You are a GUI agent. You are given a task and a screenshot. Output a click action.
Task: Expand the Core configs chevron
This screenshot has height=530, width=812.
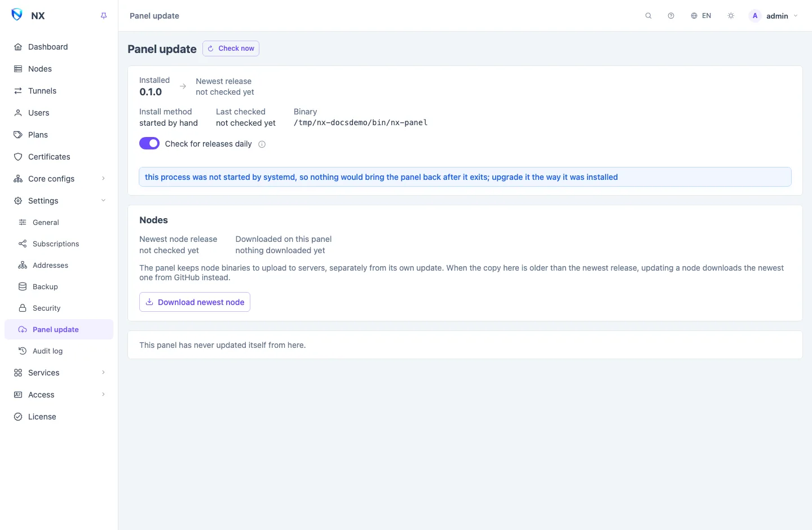tap(103, 179)
